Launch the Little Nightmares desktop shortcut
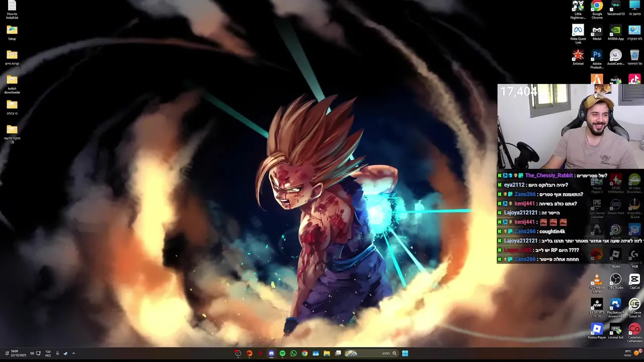Screen dimensions: 644x362 (x=578, y=10)
